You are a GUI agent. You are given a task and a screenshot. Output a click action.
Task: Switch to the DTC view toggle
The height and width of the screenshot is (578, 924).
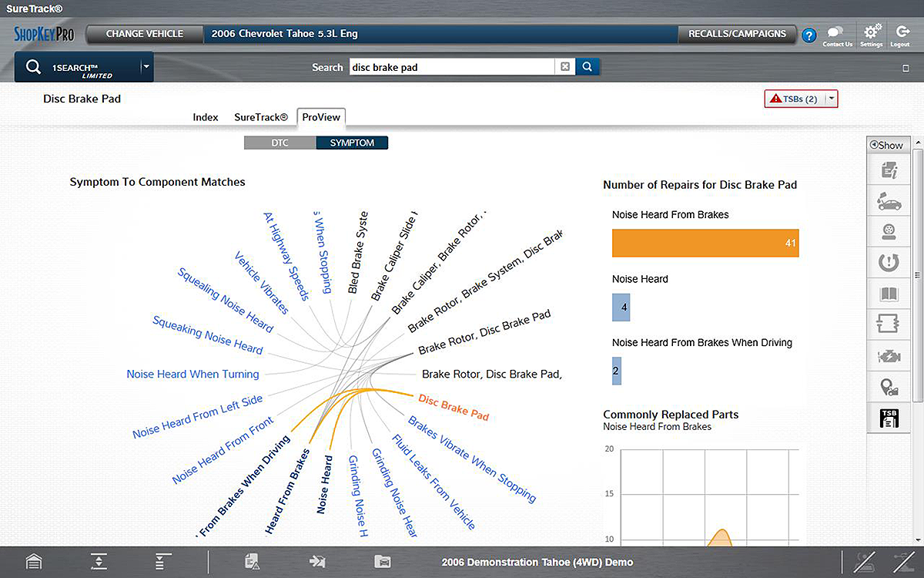(x=280, y=143)
